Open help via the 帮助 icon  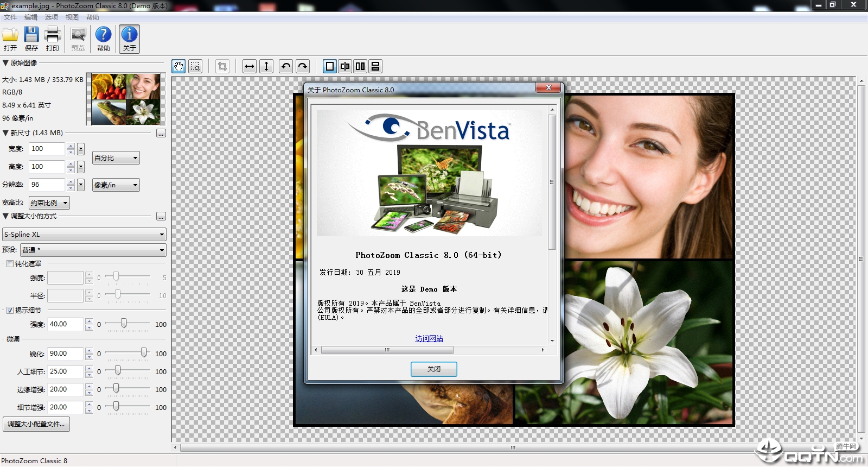tap(104, 39)
